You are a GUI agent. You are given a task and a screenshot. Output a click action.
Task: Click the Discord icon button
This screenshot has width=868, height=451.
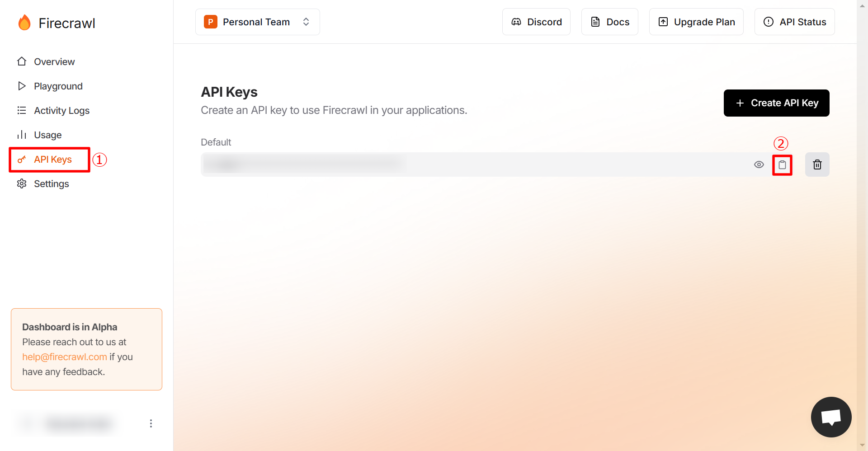[x=536, y=22]
